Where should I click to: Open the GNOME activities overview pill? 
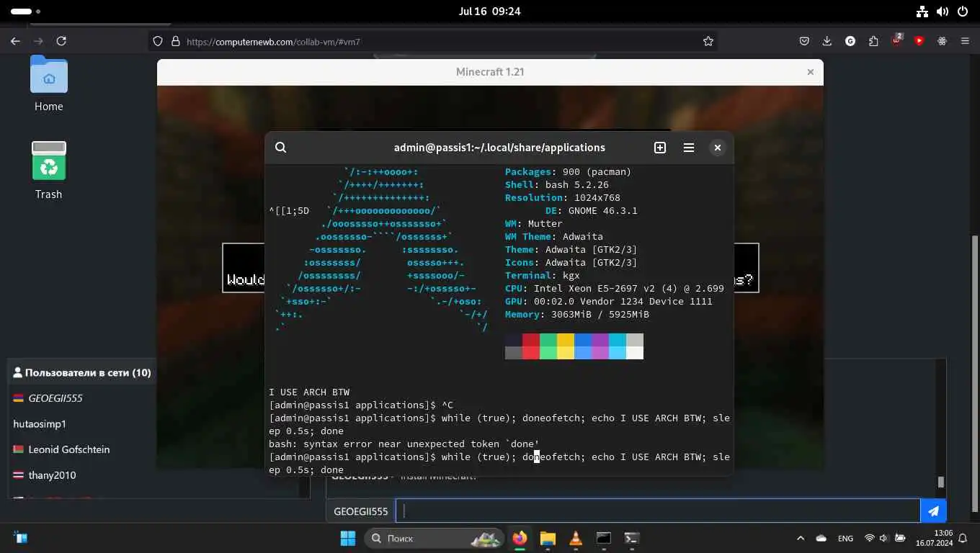(26, 12)
